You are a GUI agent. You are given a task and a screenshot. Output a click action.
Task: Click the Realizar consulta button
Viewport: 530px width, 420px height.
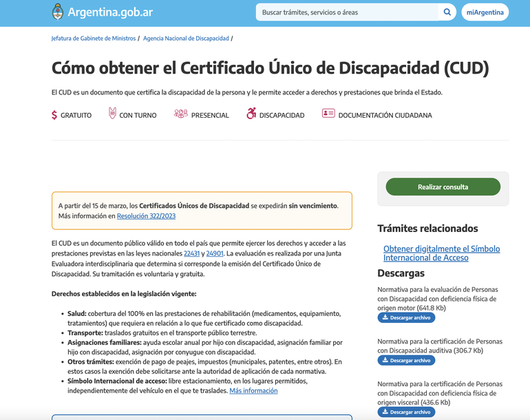tap(443, 187)
